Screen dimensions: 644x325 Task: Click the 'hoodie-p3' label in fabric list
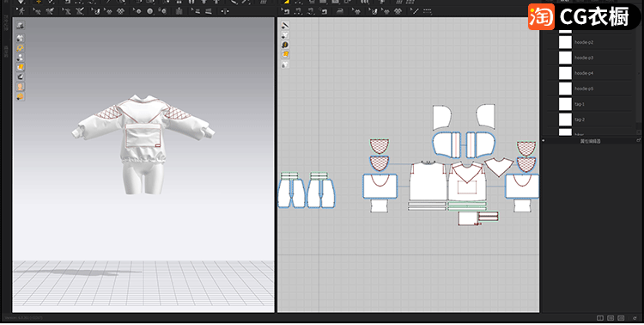(x=584, y=58)
